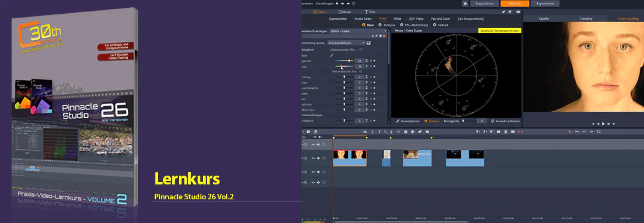
Task: Pick the color picker eyedropper icon
Action: (332, 55)
